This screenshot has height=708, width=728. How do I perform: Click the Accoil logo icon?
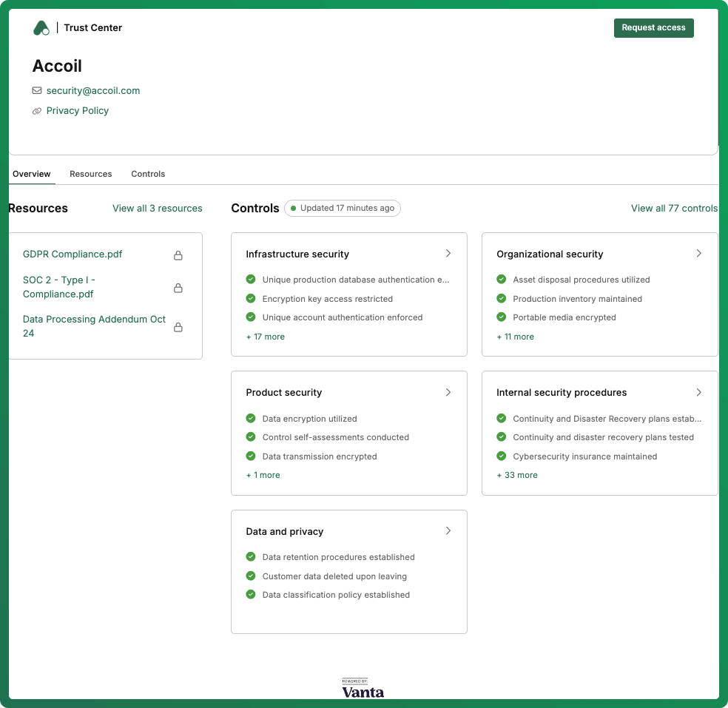[x=41, y=28]
